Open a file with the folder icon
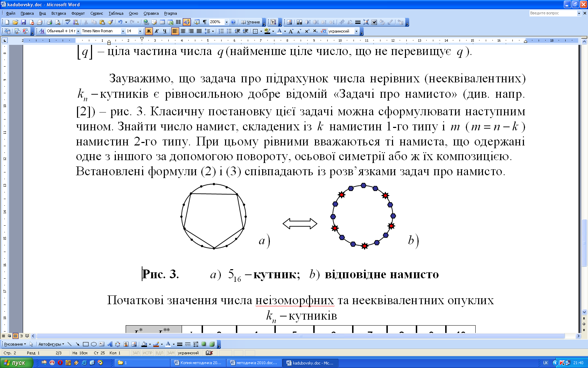The height and width of the screenshot is (368, 588). (x=15, y=22)
